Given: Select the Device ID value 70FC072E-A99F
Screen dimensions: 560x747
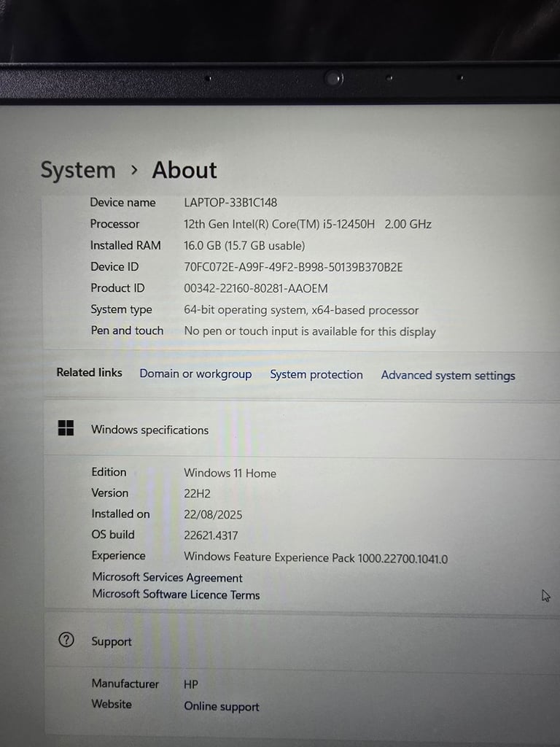Looking at the screenshot, I should pos(293,267).
